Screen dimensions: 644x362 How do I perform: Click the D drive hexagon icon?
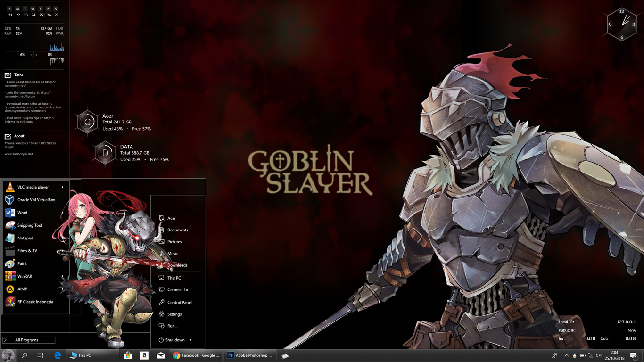pos(105,153)
